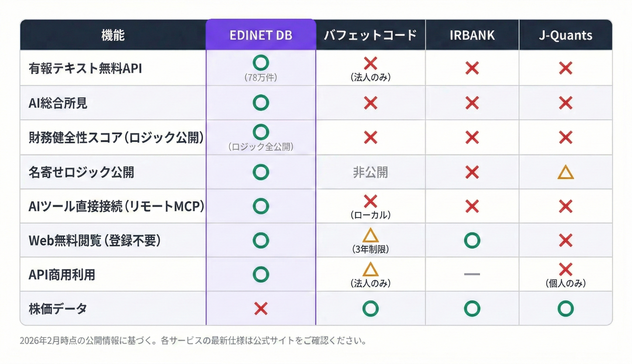Select the IRBANK column header
Viewport: 632px width, 364px height.
pos(472,35)
